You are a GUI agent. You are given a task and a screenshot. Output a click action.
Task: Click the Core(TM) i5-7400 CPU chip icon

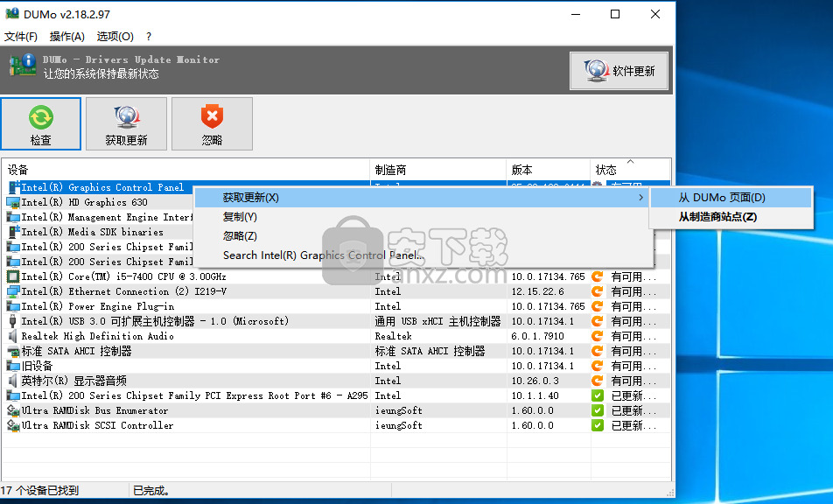point(13,276)
